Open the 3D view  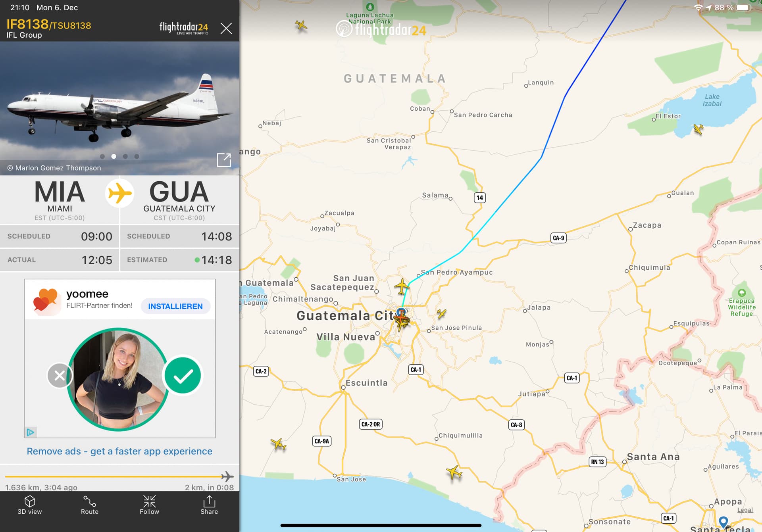pyautogui.click(x=30, y=505)
